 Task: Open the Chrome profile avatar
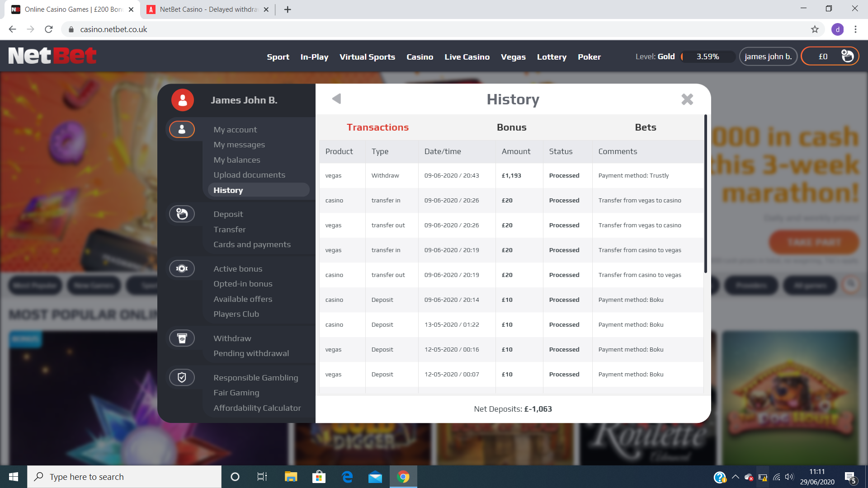pyautogui.click(x=837, y=29)
